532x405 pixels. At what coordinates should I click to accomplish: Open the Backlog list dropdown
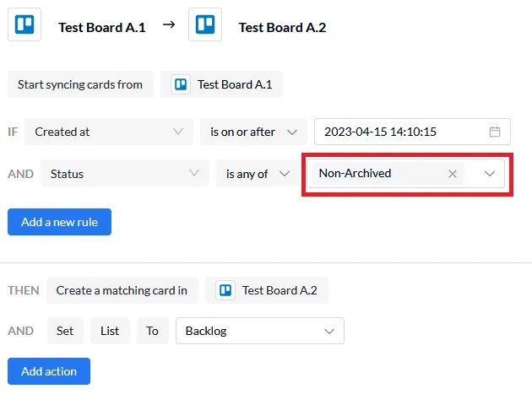pos(260,331)
